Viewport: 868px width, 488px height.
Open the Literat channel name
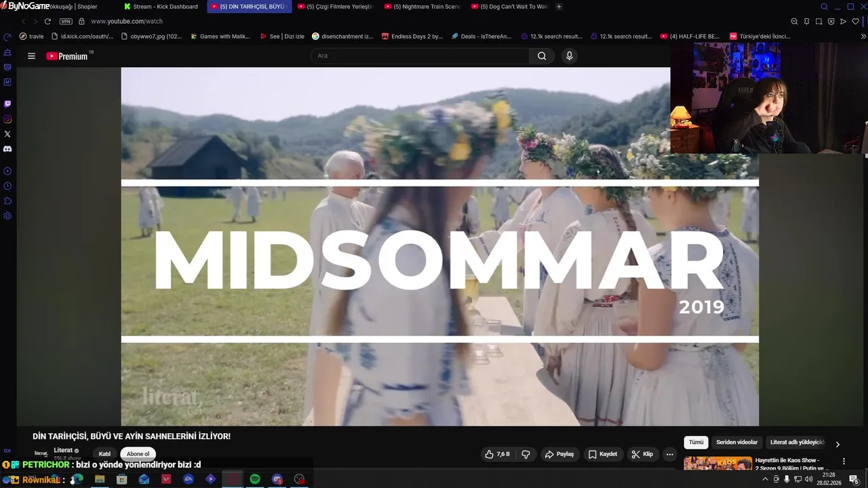point(63,450)
